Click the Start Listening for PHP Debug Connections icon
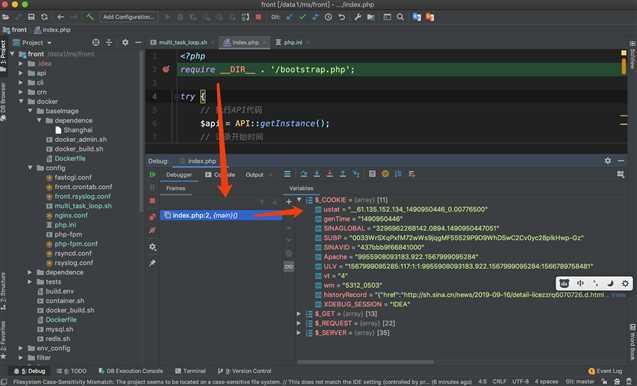Viewport: 637px width, 386px height. point(245,17)
